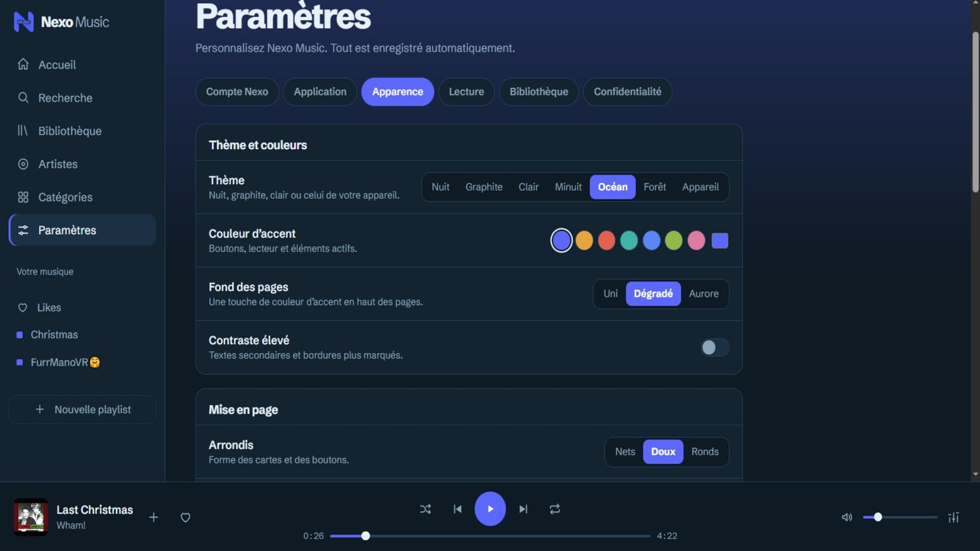Select the Clair theme
This screenshot has width=980, height=551.
click(529, 187)
